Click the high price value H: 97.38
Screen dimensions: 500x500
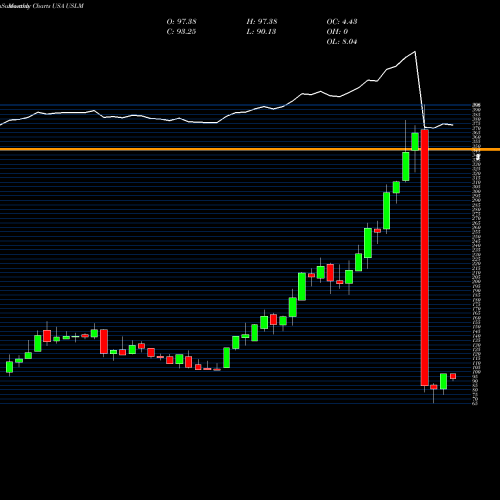click(262, 22)
